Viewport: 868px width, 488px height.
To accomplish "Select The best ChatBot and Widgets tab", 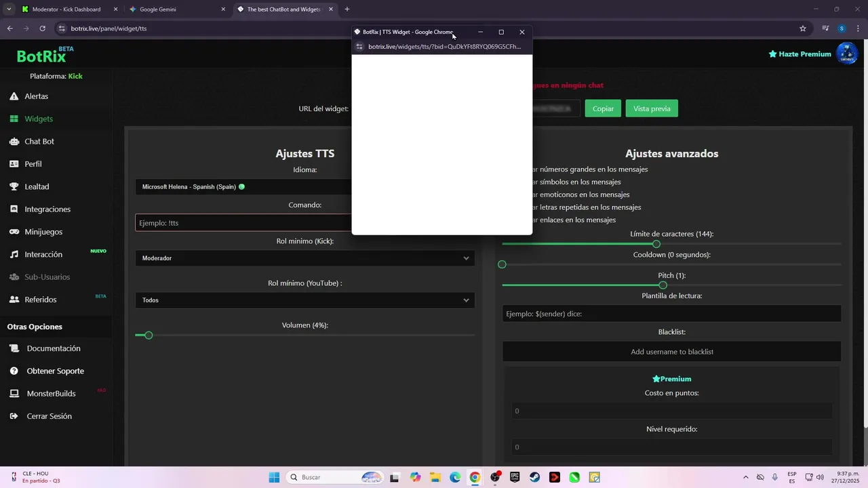I will [283, 9].
